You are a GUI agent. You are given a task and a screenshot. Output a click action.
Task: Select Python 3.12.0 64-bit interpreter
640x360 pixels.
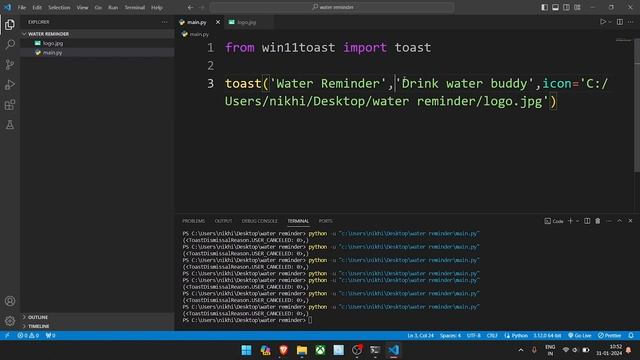tap(547, 336)
